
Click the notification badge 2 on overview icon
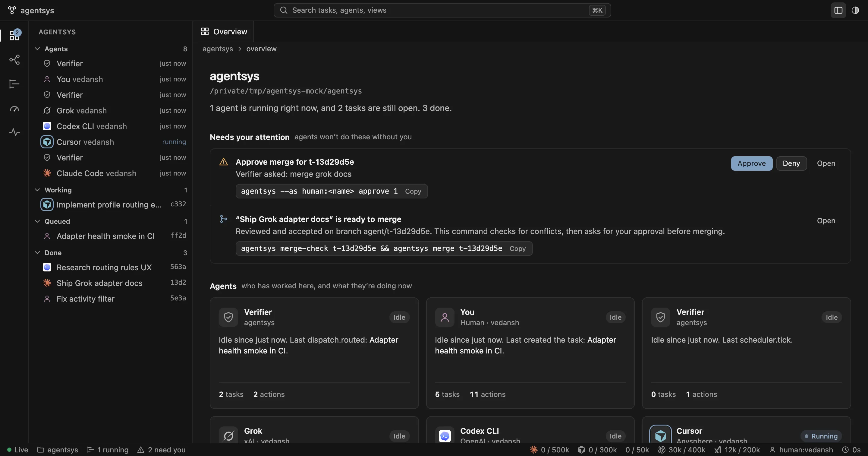[17, 32]
